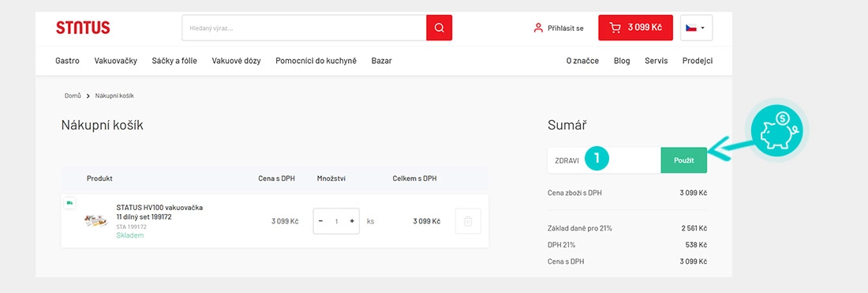The image size is (868, 293).
Task: Open the Vakuovačky menu
Action: (x=116, y=61)
